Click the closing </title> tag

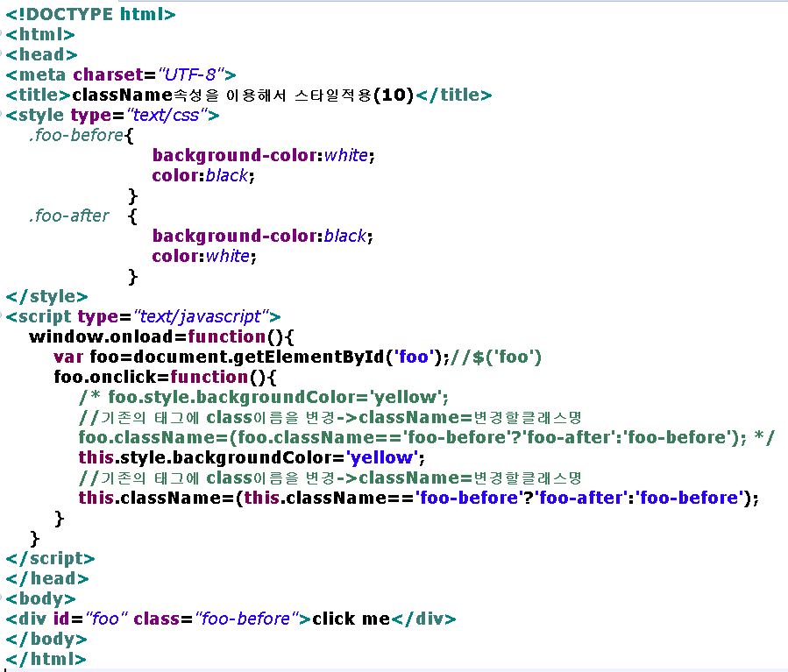tap(454, 95)
